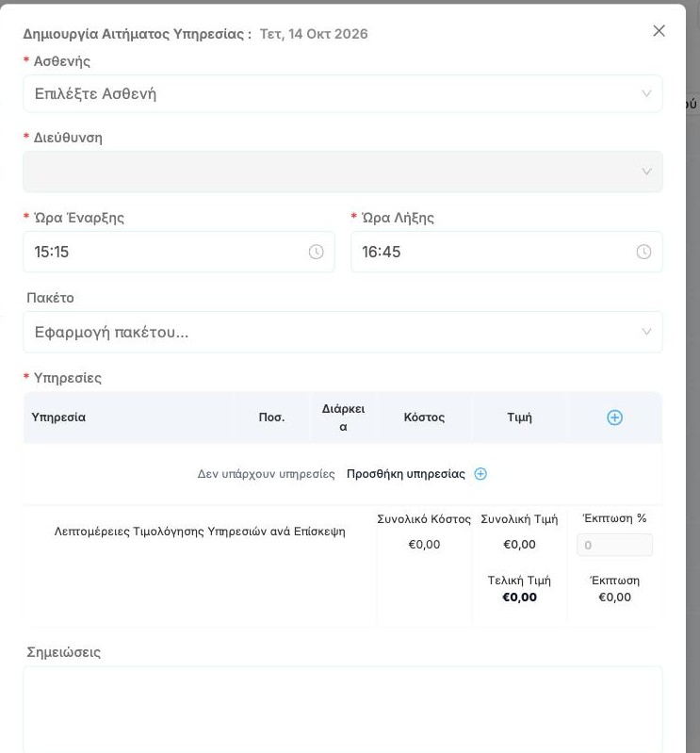Click the Πακέτο dropdown chevron
Screen dimensions: 700x753
coord(646,332)
